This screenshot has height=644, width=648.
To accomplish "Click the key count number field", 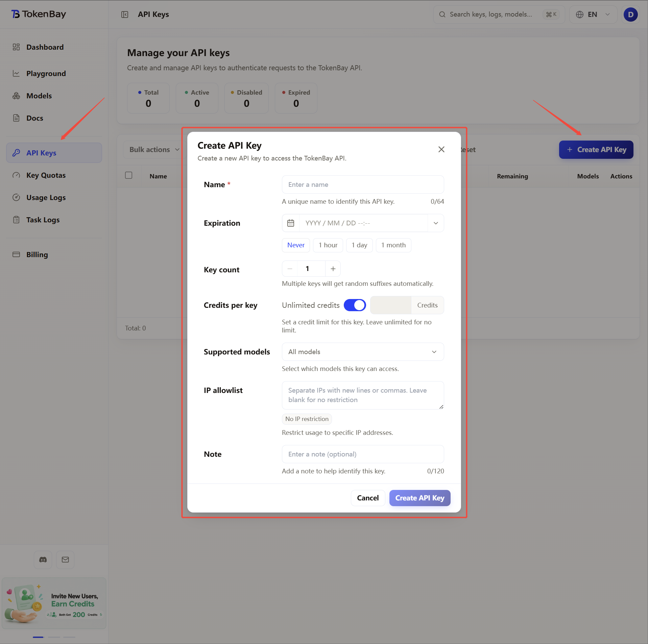I will [311, 269].
